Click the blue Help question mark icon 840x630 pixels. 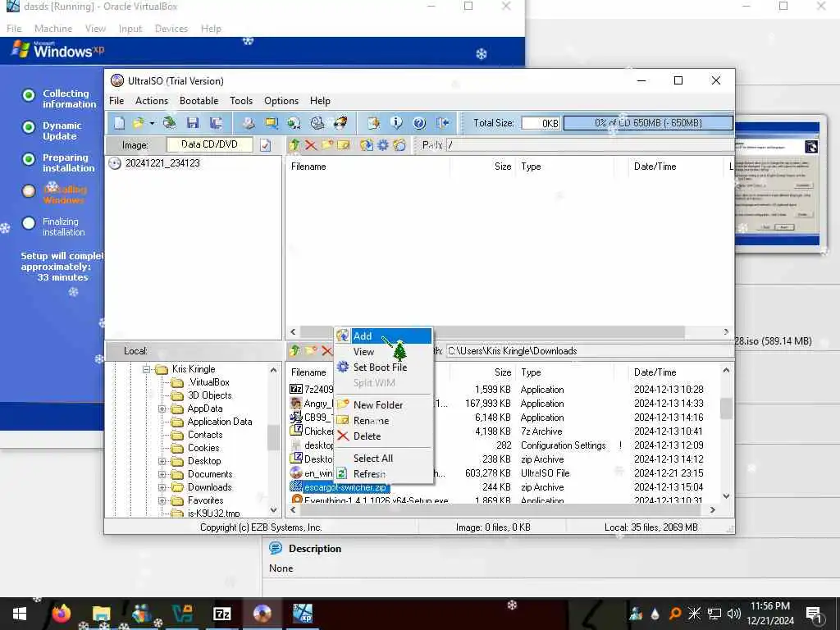(x=419, y=123)
